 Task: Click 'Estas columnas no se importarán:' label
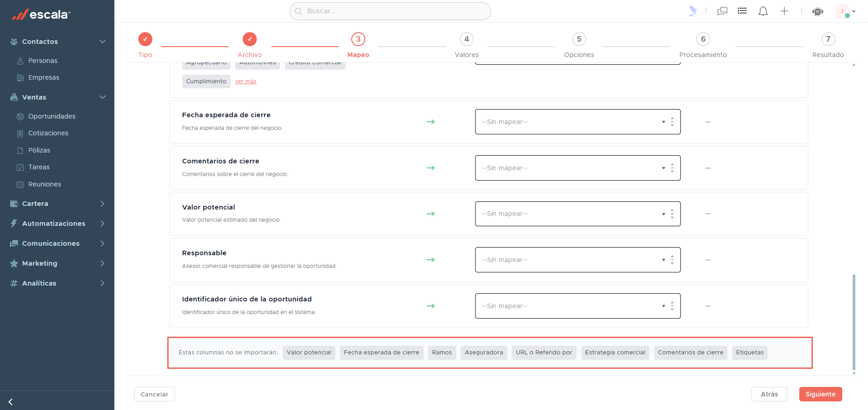pyautogui.click(x=228, y=353)
